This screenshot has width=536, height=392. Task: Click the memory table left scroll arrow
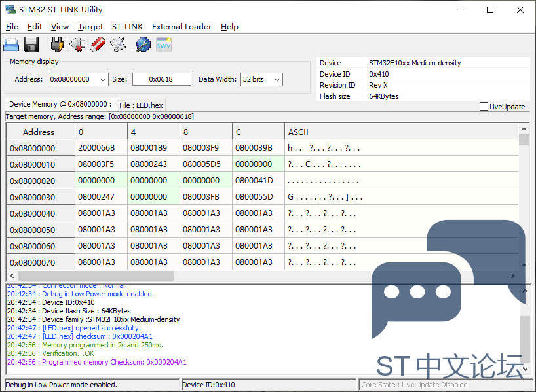pos(12,276)
